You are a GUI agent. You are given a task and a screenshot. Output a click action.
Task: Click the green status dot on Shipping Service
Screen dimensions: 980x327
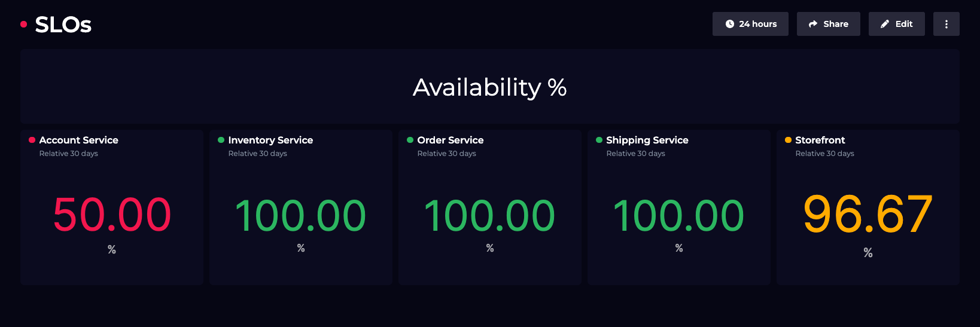click(599, 140)
